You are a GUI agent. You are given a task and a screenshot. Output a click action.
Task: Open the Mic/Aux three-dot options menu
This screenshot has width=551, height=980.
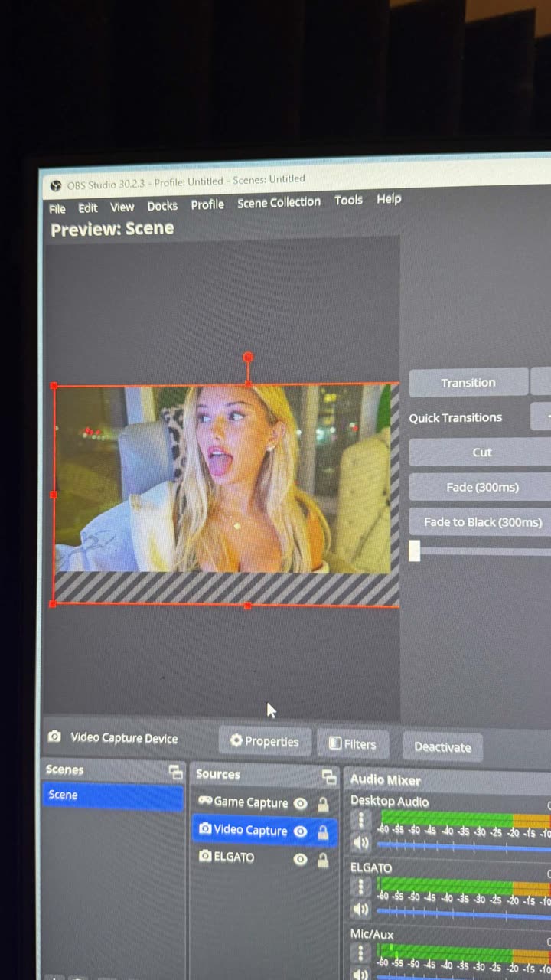click(x=360, y=953)
